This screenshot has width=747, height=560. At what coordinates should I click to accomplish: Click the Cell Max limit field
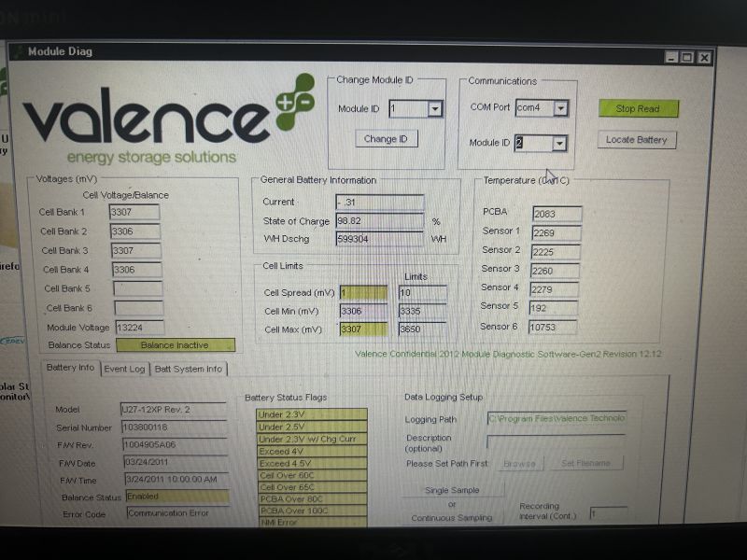(423, 329)
